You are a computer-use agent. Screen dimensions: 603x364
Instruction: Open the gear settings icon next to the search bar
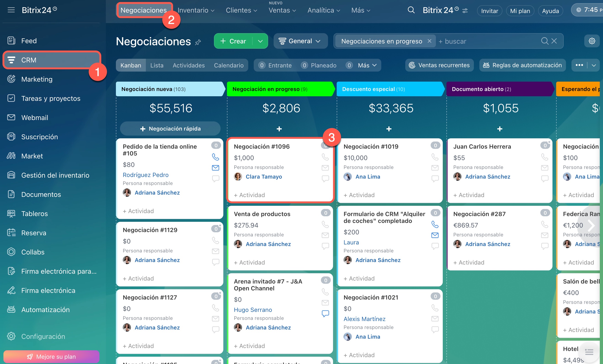point(592,41)
